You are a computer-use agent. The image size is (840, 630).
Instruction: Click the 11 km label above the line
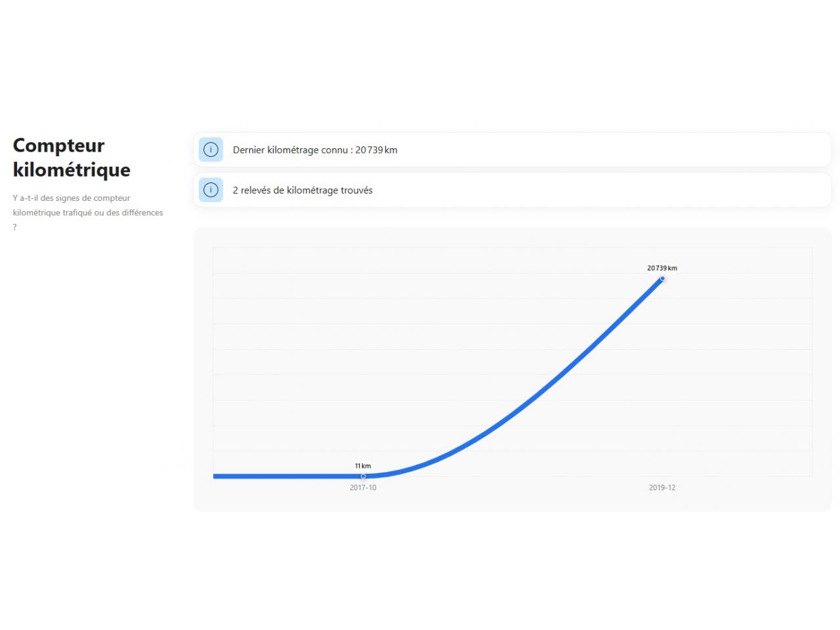[x=363, y=466]
